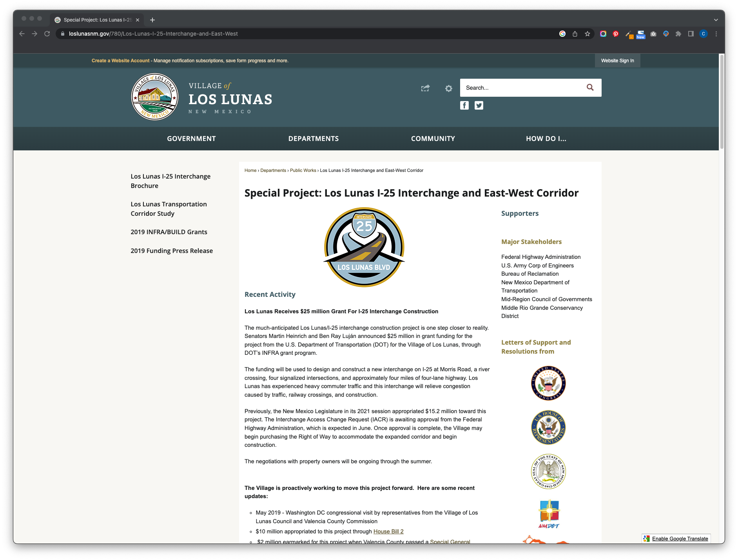This screenshot has height=560, width=738.
Task: Open the colorful camera lens extension
Action: point(603,34)
